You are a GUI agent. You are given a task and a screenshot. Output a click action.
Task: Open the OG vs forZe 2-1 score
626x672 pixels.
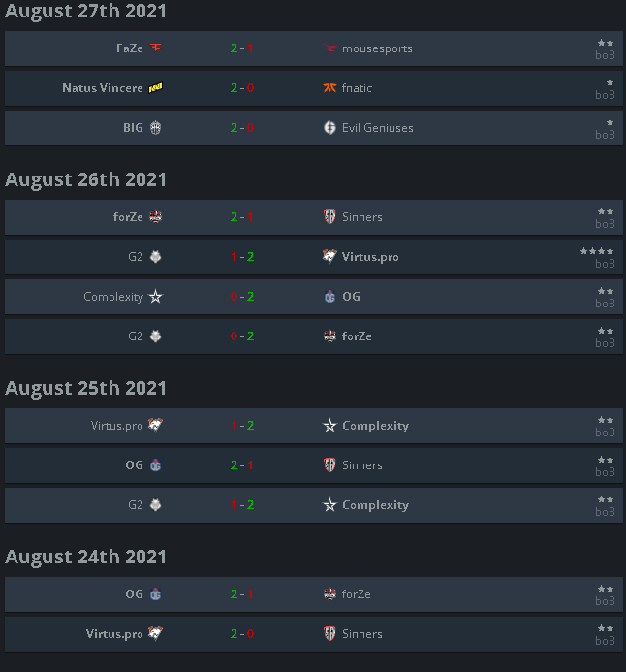[x=242, y=594]
